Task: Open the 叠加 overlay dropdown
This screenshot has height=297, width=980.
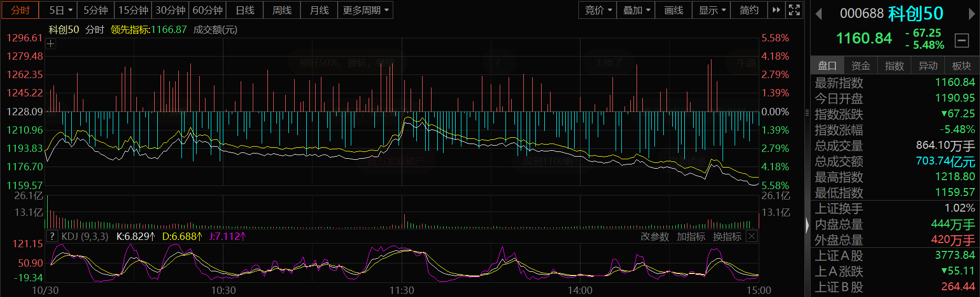Action: pos(636,10)
